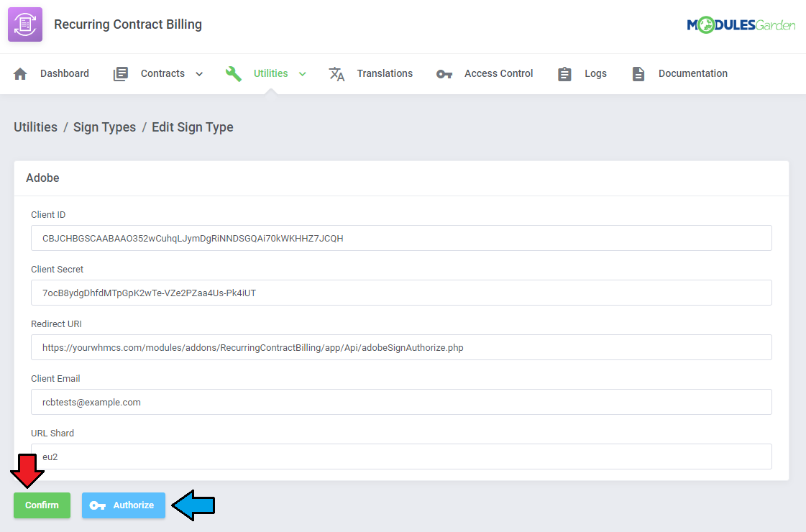Click the Recurring Contract Billing title text
This screenshot has width=806, height=532.
point(128,24)
